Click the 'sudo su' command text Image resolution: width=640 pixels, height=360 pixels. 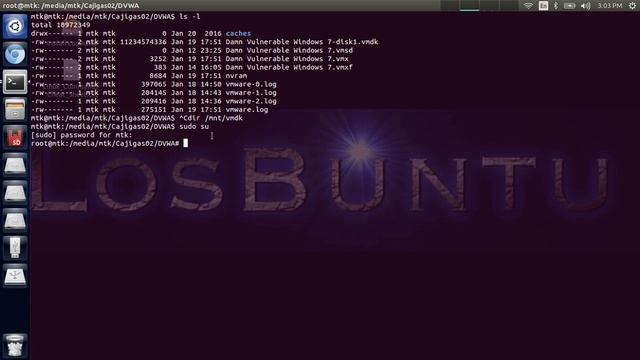pos(194,127)
